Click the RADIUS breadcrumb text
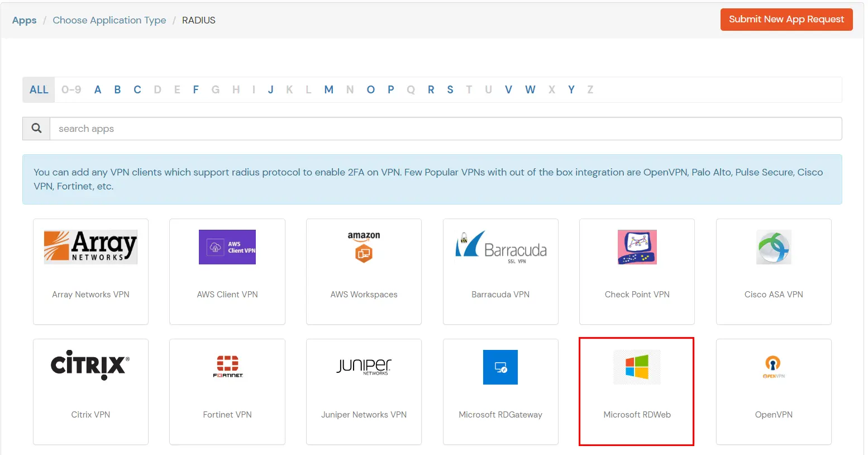 [x=199, y=20]
